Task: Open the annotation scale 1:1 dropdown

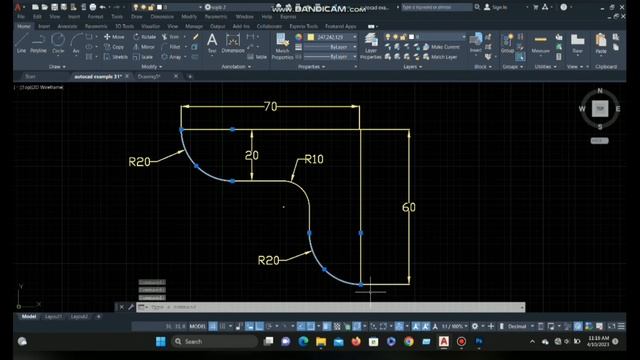Action: pyautogui.click(x=455, y=326)
